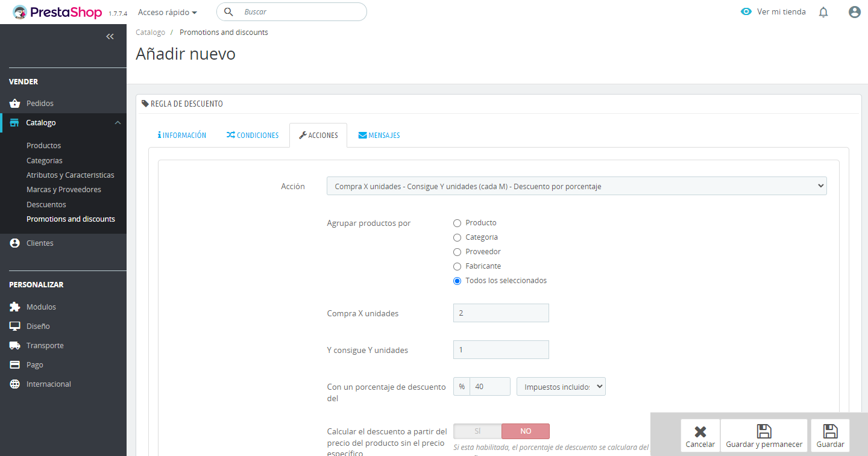Viewport: 868px width, 456px height.
Task: Click the Internacional globe icon
Action: point(15,384)
